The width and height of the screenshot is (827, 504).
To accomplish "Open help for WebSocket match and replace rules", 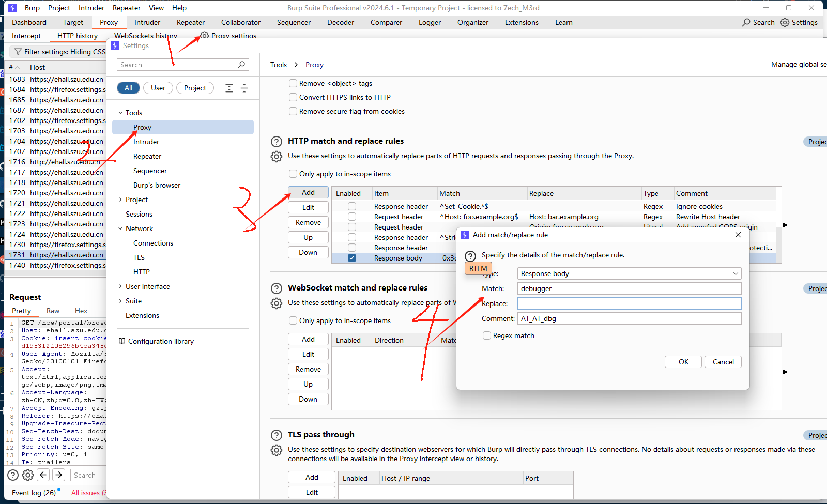I will click(x=277, y=288).
